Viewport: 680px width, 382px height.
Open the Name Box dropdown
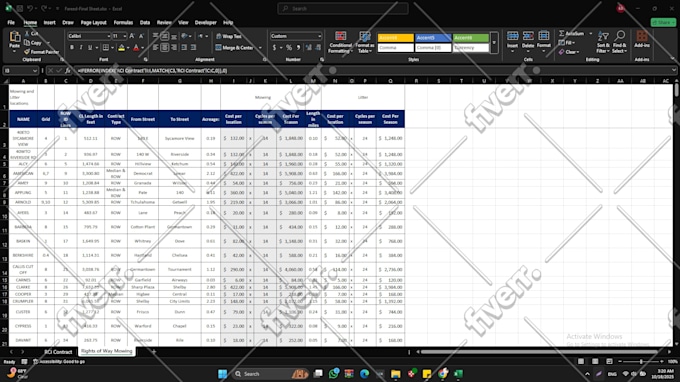(34, 71)
